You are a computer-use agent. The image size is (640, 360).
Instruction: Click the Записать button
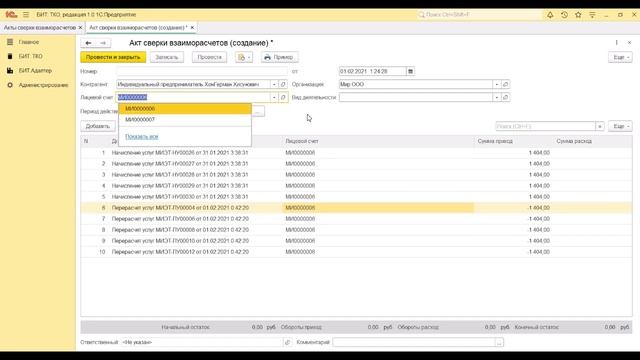pyautogui.click(x=167, y=57)
